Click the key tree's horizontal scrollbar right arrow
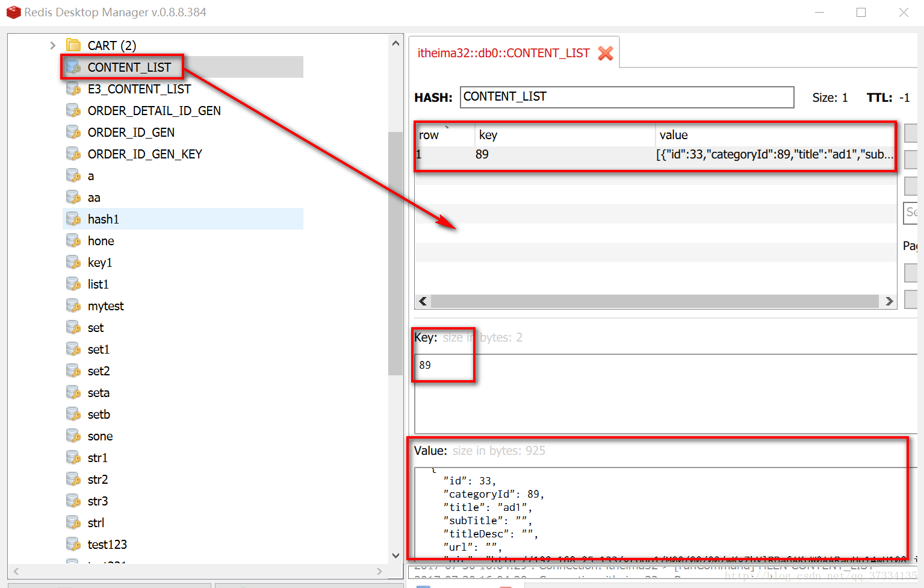The height and width of the screenshot is (588, 924). pos(379,571)
